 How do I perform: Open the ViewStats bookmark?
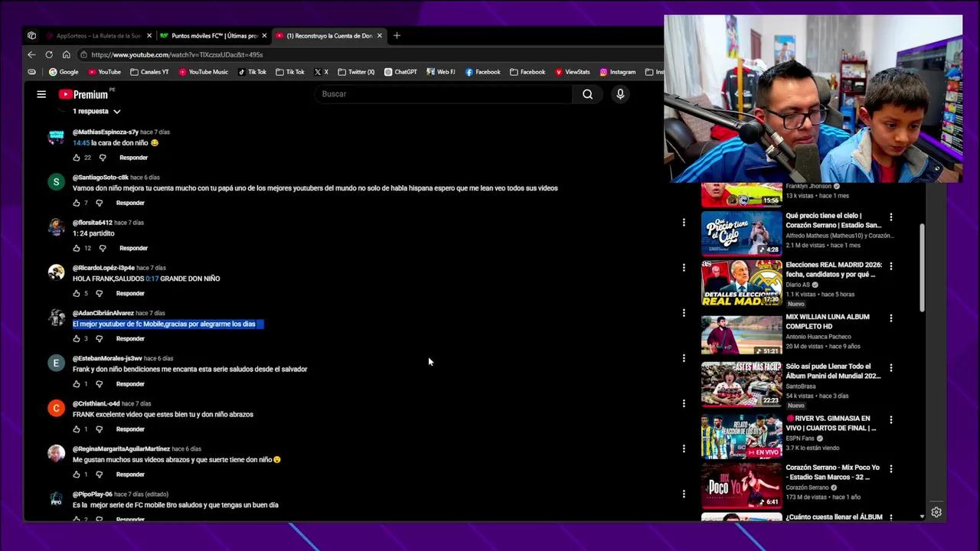(x=573, y=72)
